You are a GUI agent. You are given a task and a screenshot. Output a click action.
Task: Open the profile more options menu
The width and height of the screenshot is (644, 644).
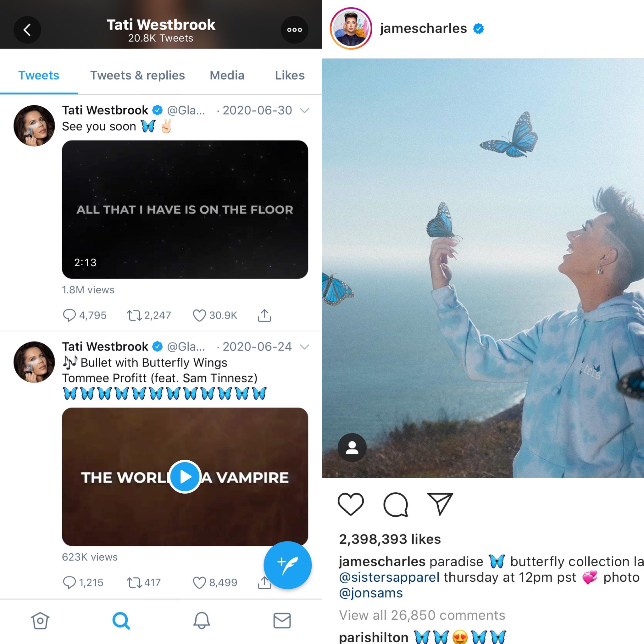tap(295, 30)
